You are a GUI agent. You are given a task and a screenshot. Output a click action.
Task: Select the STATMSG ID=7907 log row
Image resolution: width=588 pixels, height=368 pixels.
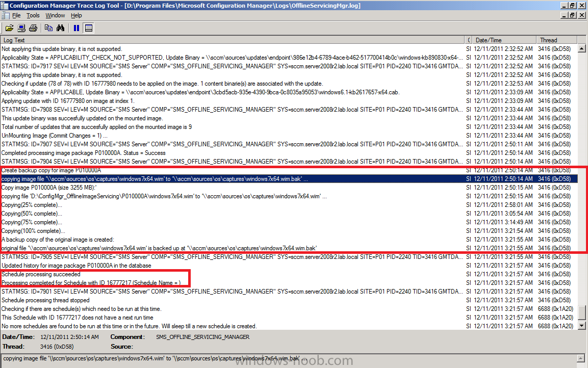[x=289, y=144]
